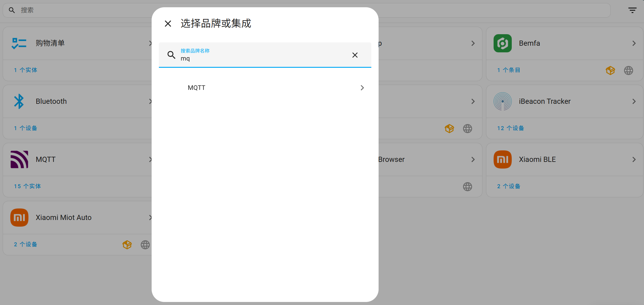
Task: Close the 选择品牌或集成 dialog
Action: [x=168, y=23]
